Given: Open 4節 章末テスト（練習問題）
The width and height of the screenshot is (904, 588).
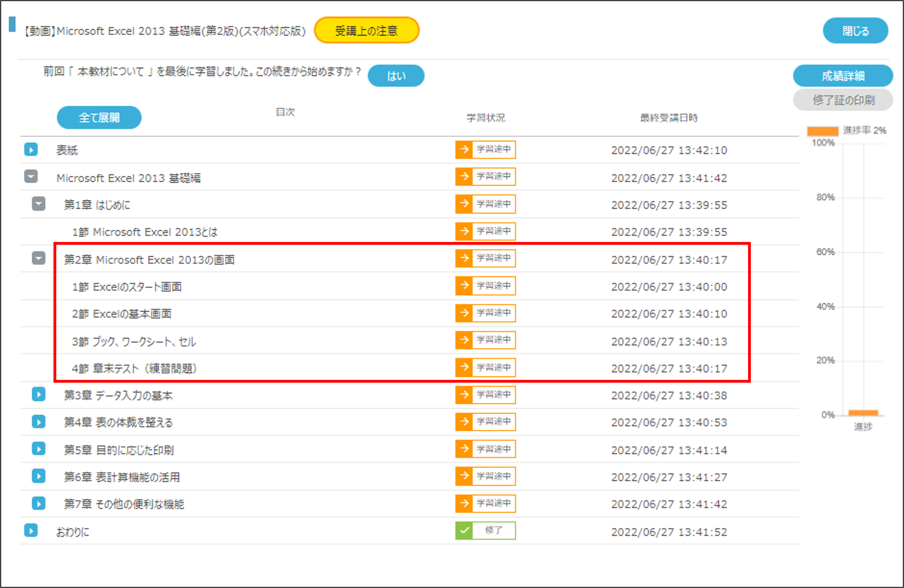Looking at the screenshot, I should coord(134,369).
